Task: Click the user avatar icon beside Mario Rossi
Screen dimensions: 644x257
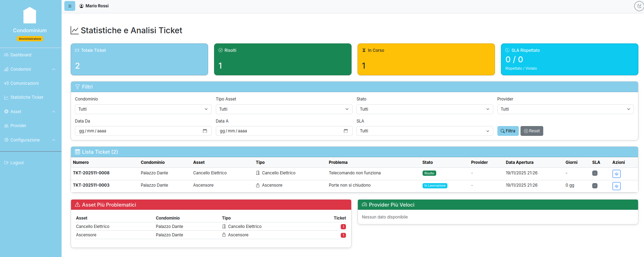Action: pos(82,6)
